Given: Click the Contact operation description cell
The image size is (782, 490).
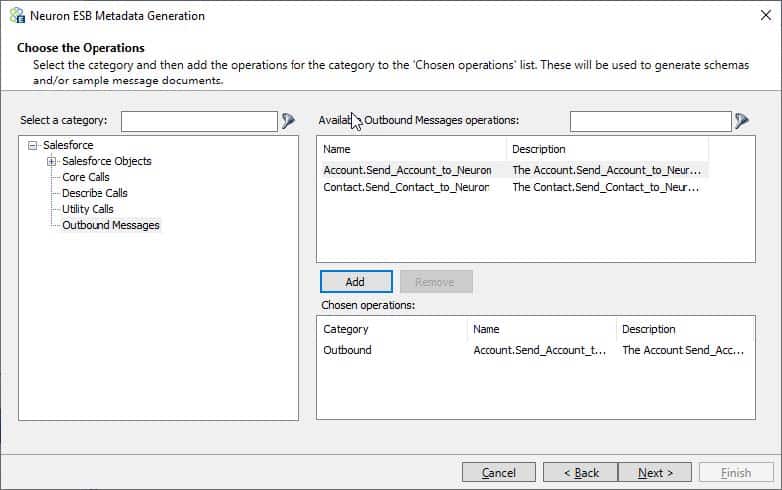Looking at the screenshot, I should 605,187.
